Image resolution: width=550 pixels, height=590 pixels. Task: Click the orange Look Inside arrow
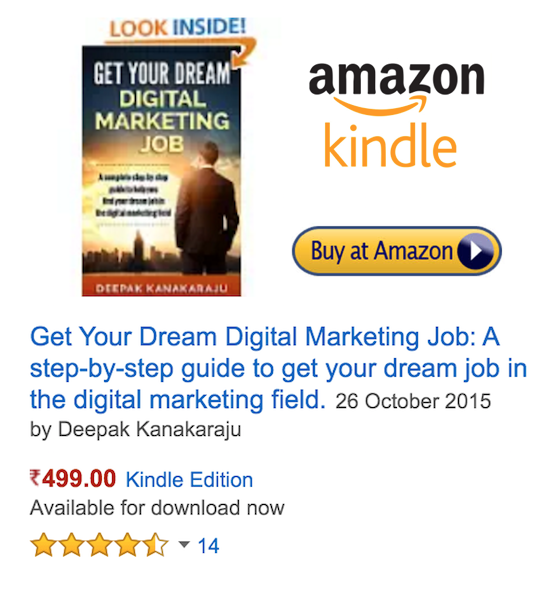[x=244, y=53]
